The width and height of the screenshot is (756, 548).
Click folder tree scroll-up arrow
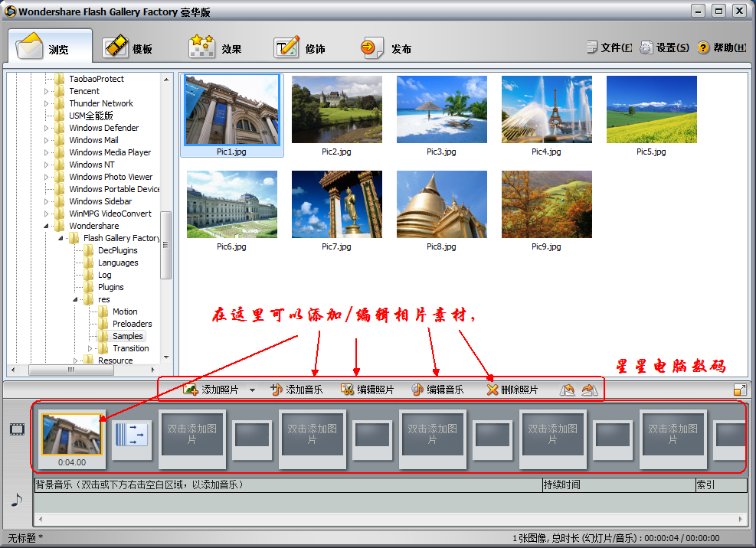166,80
